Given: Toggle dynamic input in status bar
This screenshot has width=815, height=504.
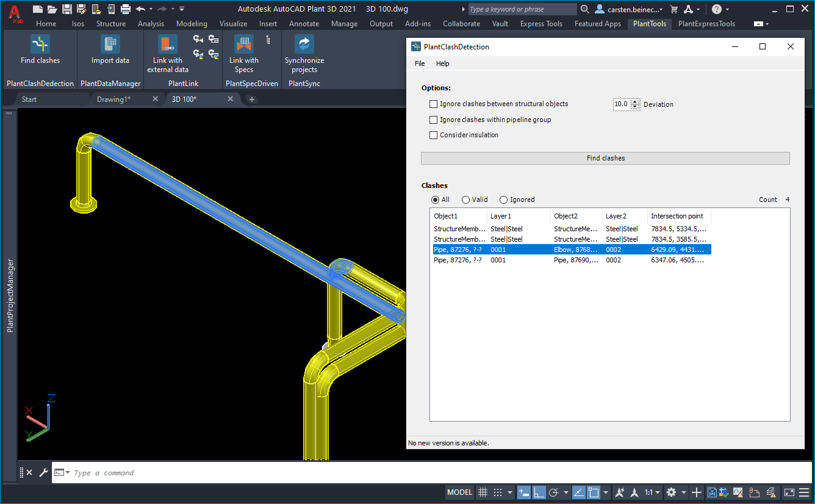Looking at the screenshot, I should (524, 492).
